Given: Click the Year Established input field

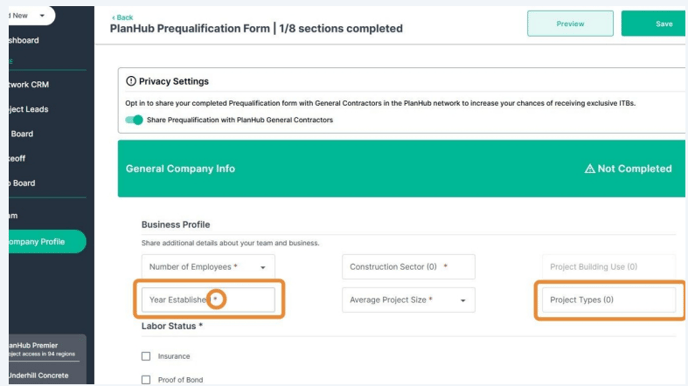Looking at the screenshot, I should [208, 300].
